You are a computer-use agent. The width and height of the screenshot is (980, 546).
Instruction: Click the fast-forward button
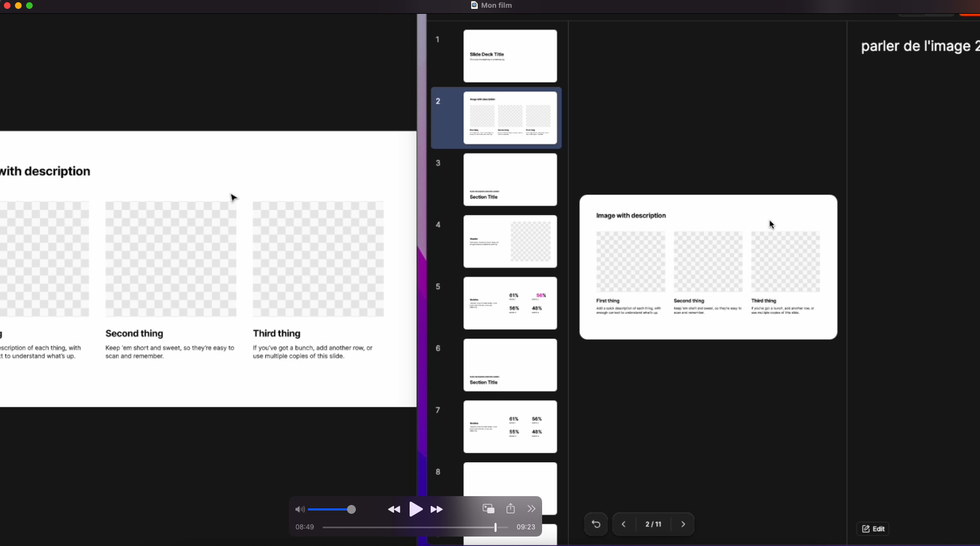tap(437, 509)
